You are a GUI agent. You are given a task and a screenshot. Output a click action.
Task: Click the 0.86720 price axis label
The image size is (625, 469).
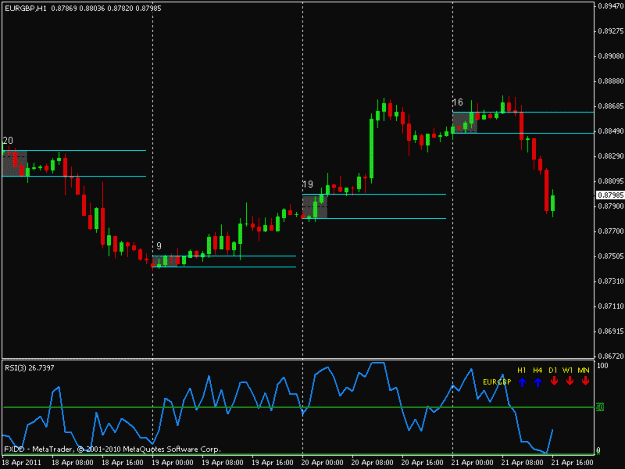tap(611, 356)
